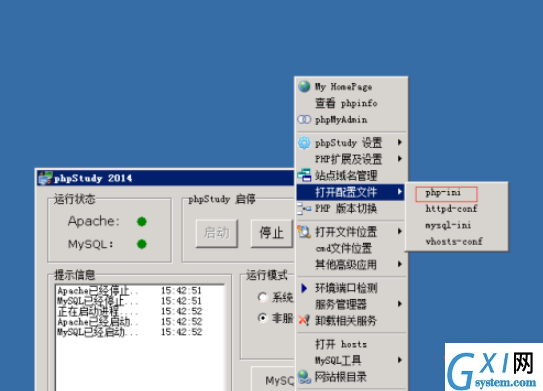The image size is (543, 391).
Task: Click the 打开文件位置 search-folder icon
Action: click(304, 231)
